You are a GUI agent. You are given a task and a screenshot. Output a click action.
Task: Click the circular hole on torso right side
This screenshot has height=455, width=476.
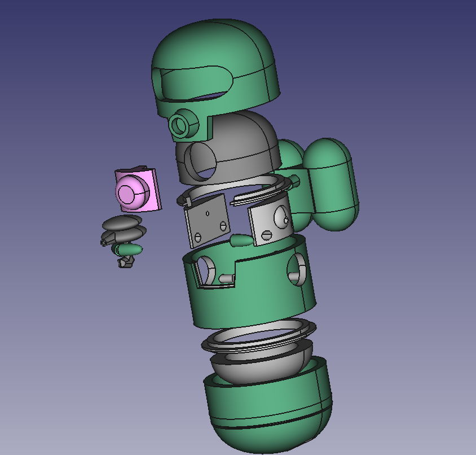click(x=296, y=270)
